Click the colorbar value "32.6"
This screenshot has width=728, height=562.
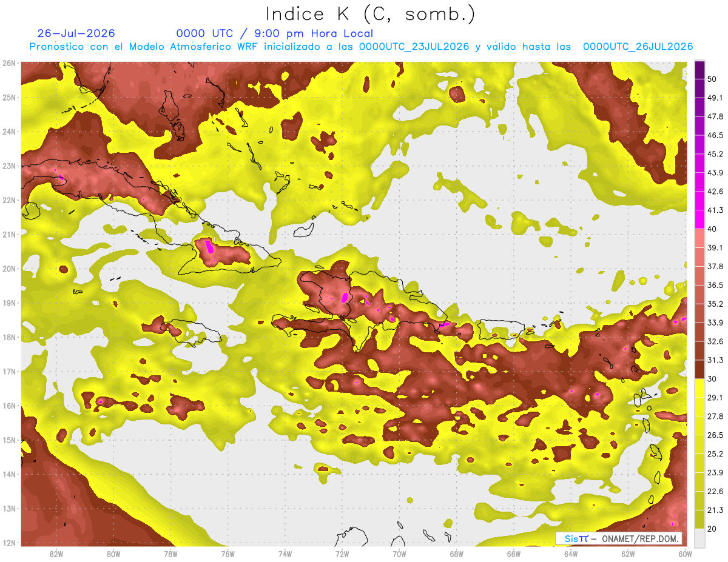click(x=715, y=341)
